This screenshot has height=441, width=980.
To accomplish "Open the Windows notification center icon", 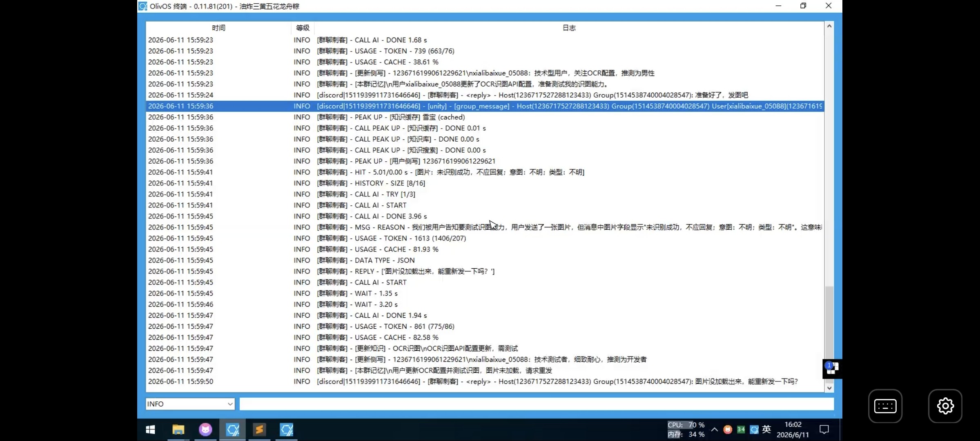I will 824,430.
